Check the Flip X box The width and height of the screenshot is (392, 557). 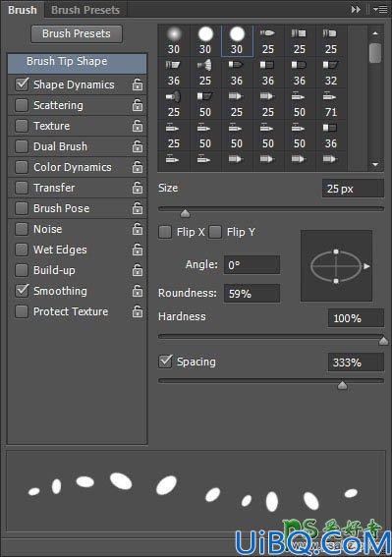pyautogui.click(x=165, y=232)
